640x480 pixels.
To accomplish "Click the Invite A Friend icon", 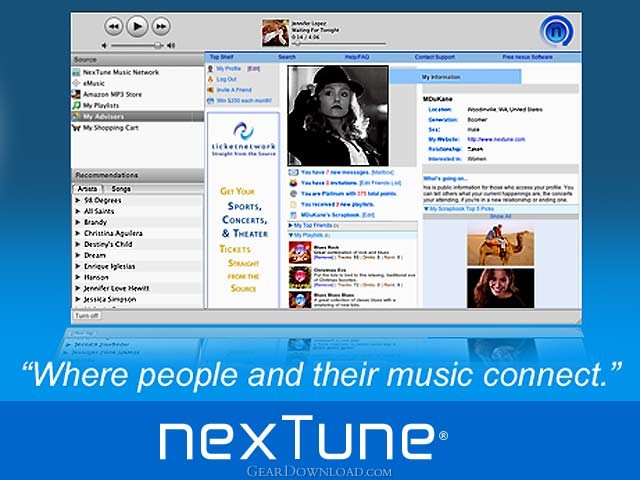I will [211, 90].
